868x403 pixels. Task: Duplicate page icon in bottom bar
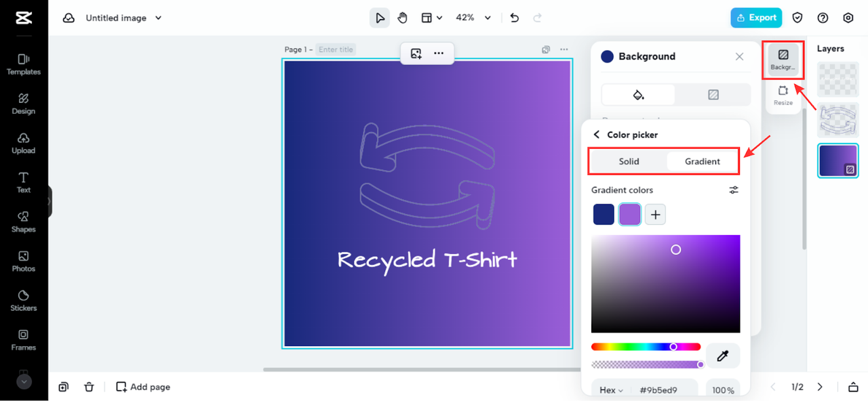pos(63,387)
